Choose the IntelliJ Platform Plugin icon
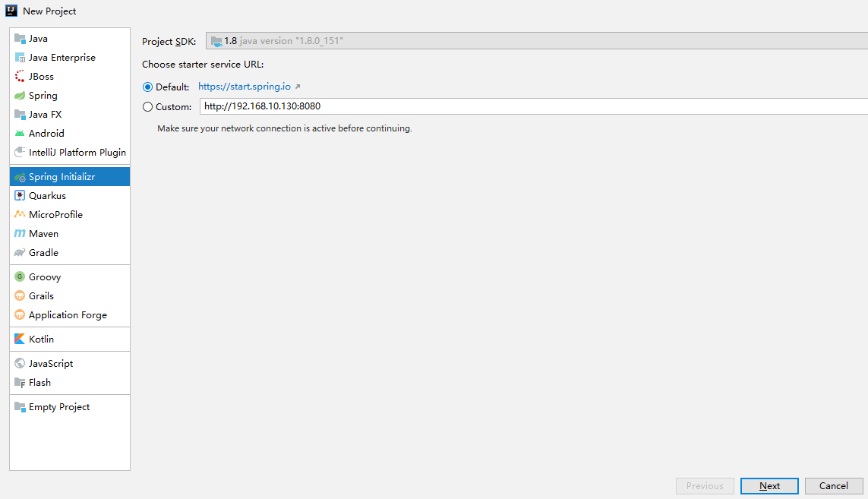The height and width of the screenshot is (499, 868). pyautogui.click(x=20, y=153)
